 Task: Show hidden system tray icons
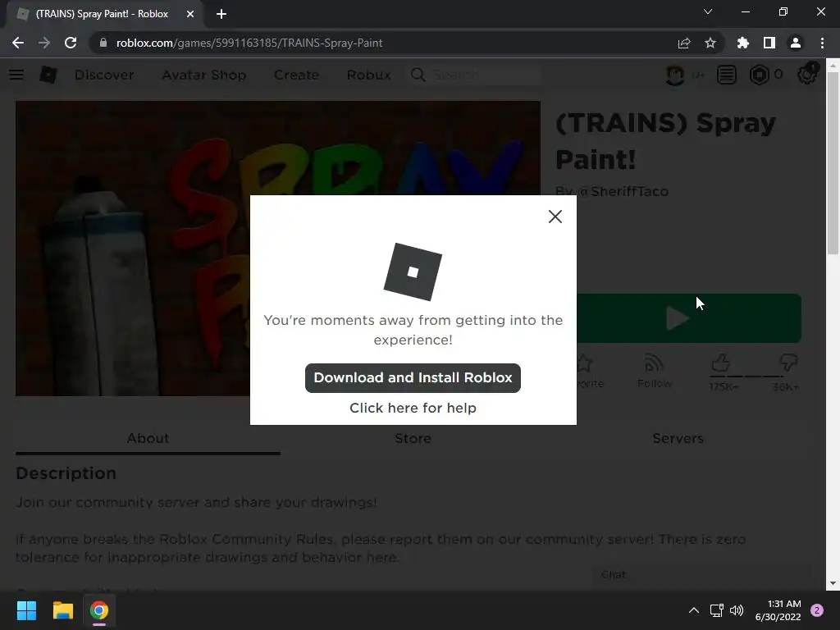[x=694, y=610]
